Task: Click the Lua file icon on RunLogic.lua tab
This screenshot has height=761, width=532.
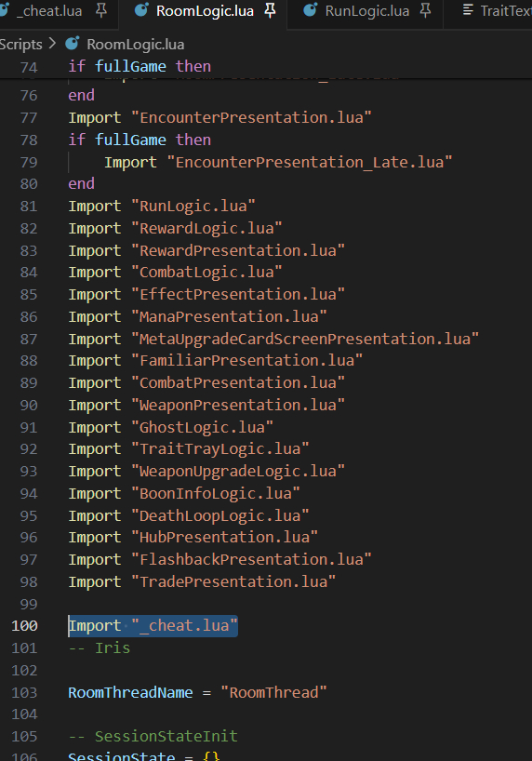Action: click(310, 10)
